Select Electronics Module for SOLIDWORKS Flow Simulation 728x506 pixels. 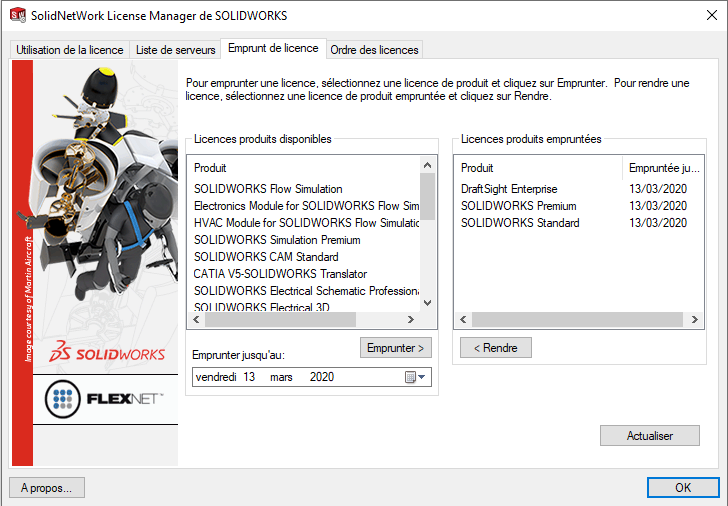(x=306, y=206)
